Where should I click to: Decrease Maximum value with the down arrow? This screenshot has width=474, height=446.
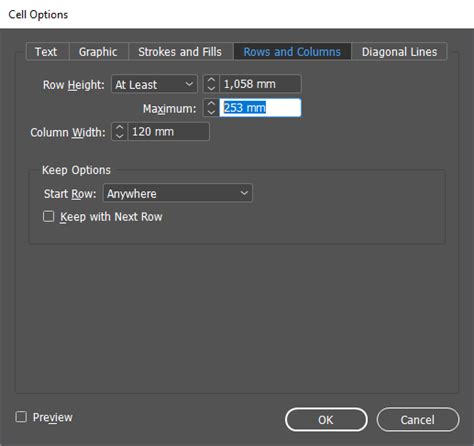(x=211, y=112)
